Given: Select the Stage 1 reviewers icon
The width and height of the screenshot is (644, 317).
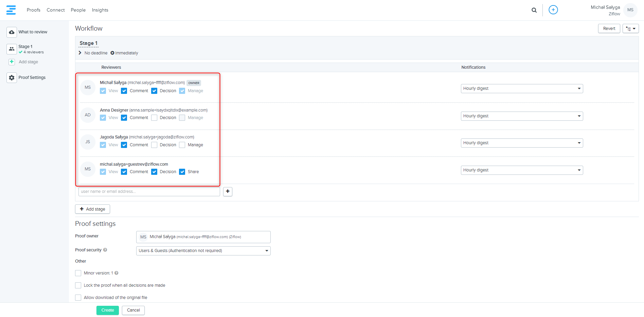Looking at the screenshot, I should pyautogui.click(x=12, y=49).
